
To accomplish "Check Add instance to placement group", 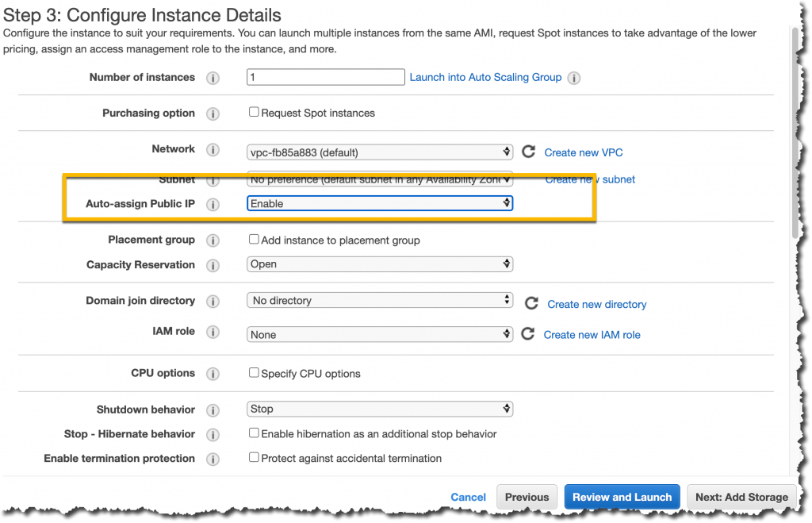I will click(254, 238).
